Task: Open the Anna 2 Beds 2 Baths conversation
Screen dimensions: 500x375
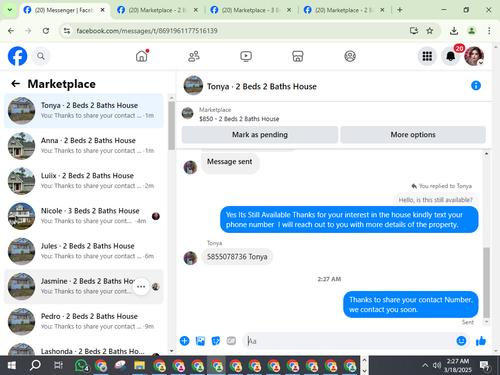Action: (84, 146)
